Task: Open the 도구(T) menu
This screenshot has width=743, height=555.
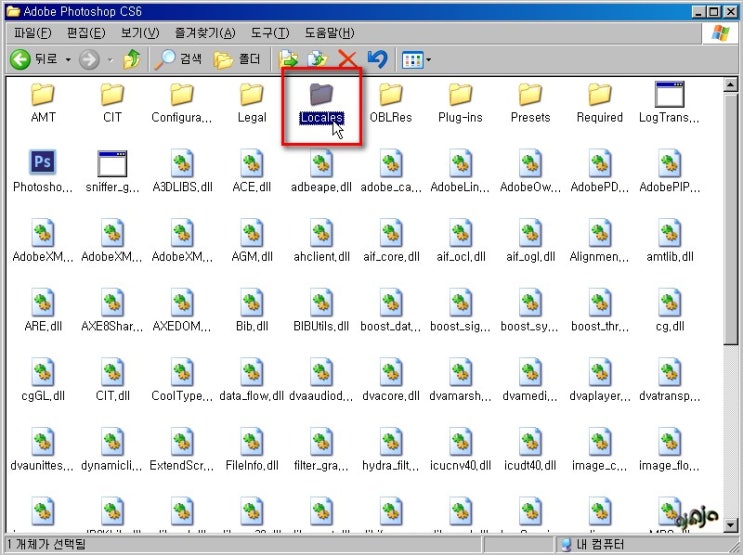Action: click(x=270, y=33)
